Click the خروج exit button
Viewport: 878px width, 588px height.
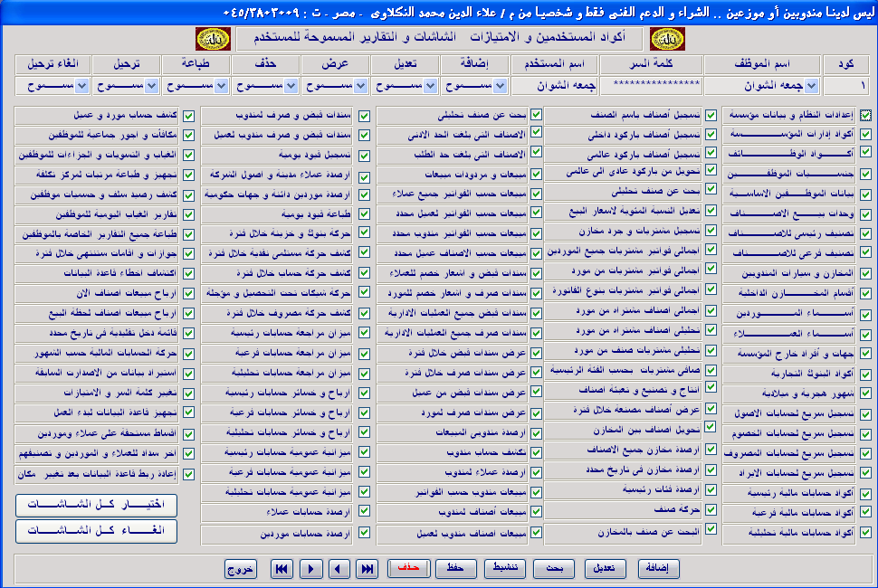pyautogui.click(x=241, y=568)
